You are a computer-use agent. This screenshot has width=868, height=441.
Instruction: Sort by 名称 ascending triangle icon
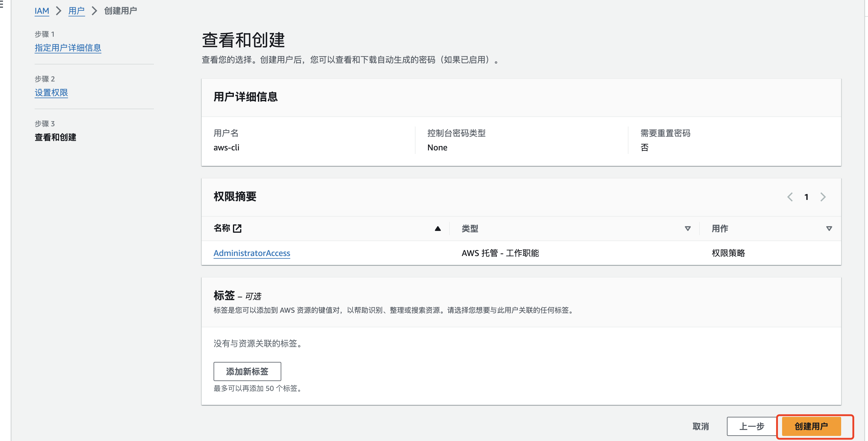(x=437, y=229)
